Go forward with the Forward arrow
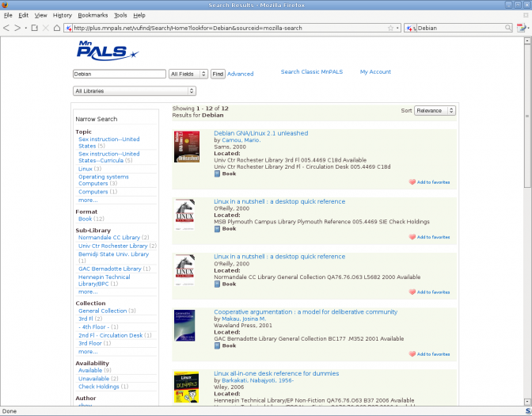Screen dimensions: 532x416 click(x=17, y=28)
